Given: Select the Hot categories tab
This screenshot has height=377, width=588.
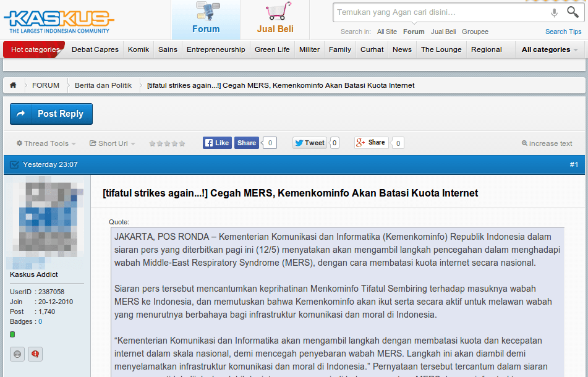Looking at the screenshot, I should [x=35, y=49].
